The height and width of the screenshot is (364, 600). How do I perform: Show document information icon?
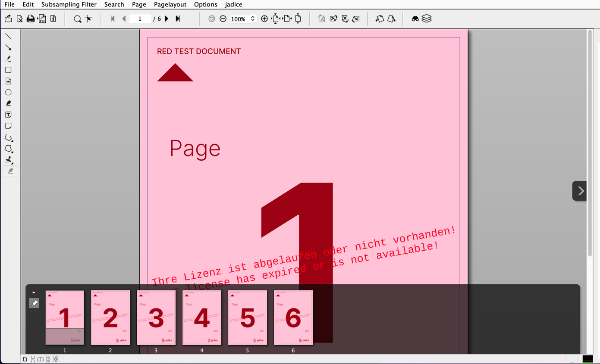coord(53,19)
